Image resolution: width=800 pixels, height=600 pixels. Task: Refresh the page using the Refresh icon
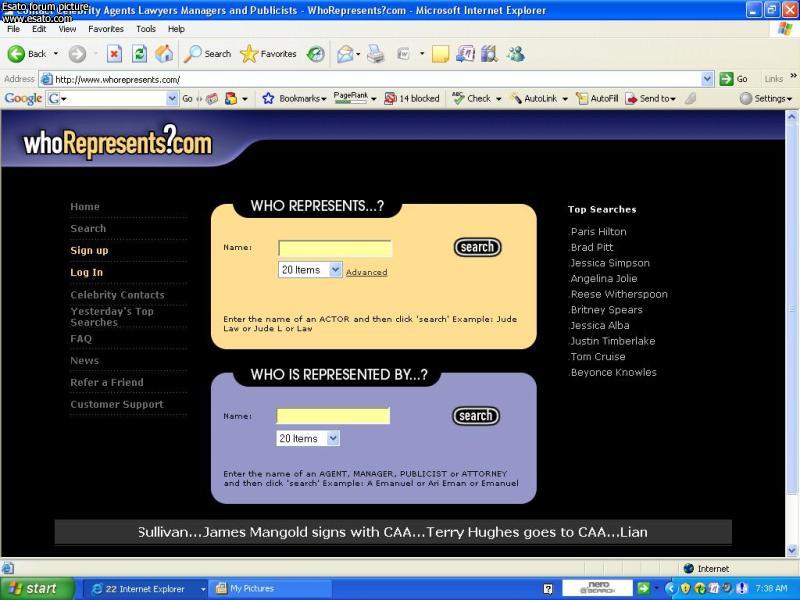(x=139, y=54)
